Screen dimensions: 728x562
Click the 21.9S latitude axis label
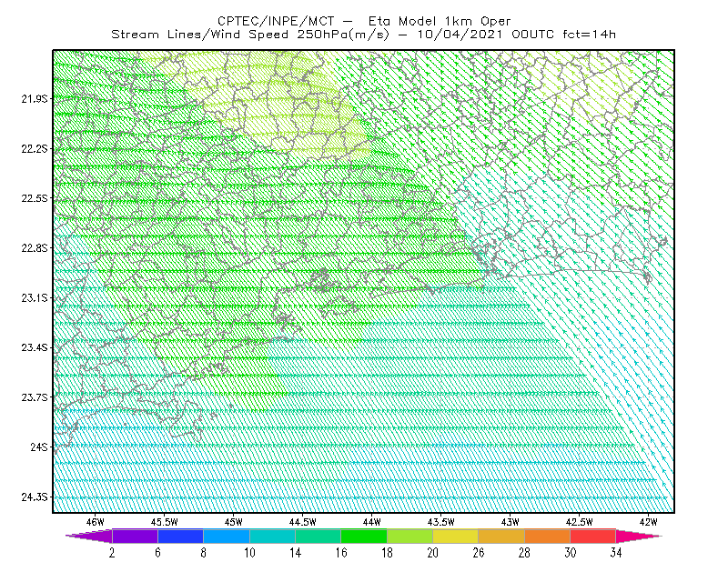[35, 99]
